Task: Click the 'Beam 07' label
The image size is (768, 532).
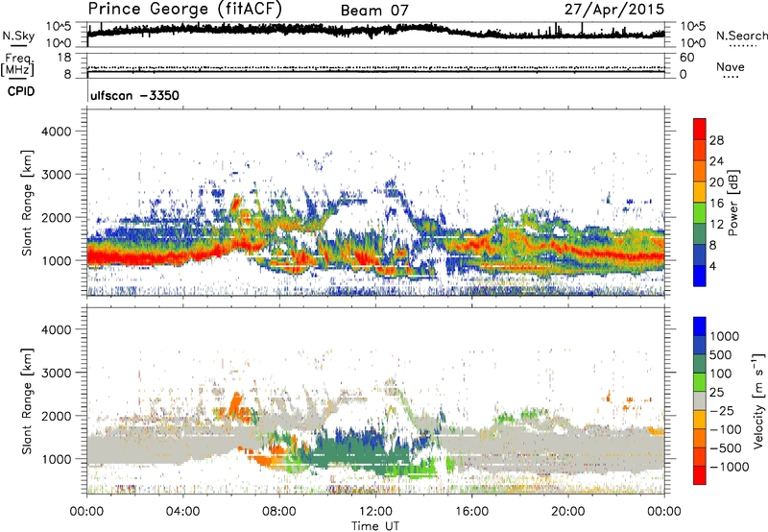Action: [373, 11]
